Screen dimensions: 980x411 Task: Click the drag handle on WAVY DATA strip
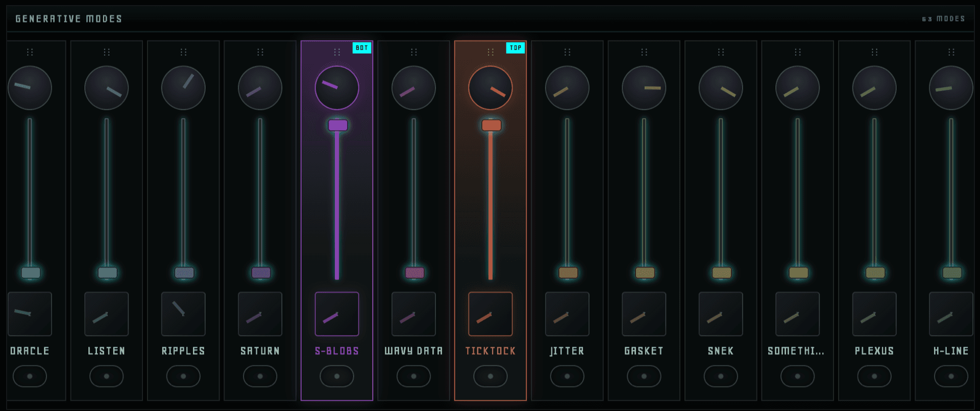[x=414, y=52]
